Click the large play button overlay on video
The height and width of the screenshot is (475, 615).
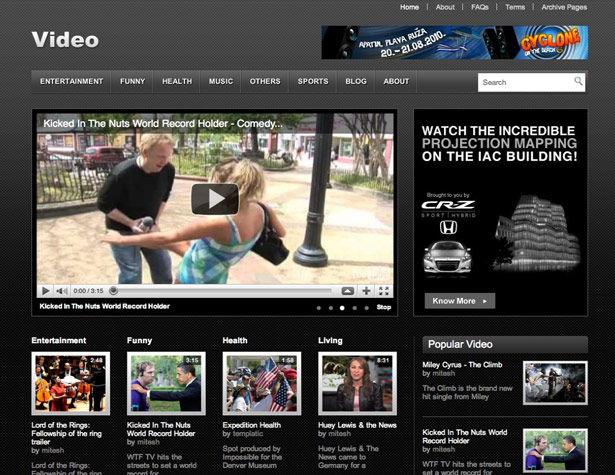click(215, 199)
